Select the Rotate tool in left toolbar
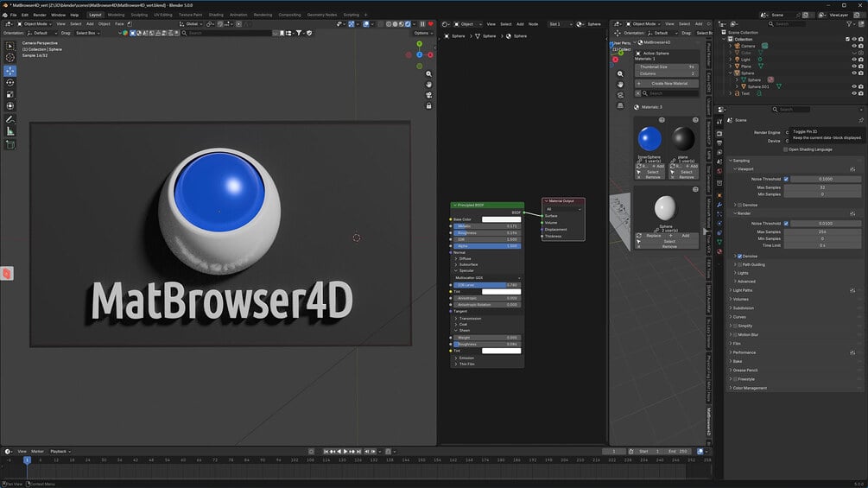Screen dimensions: 868x488 10,82
